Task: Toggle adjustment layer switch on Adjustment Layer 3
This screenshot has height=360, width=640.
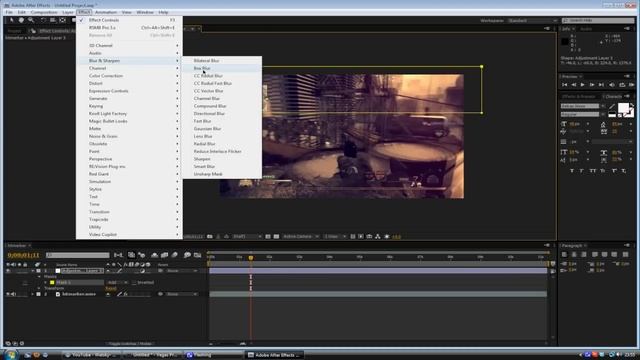Action: (x=142, y=271)
